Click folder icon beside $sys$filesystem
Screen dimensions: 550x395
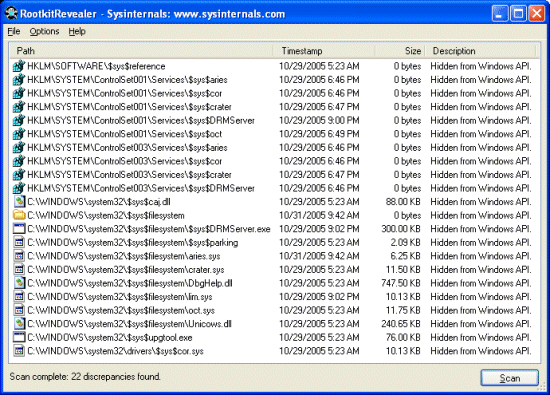pos(19,215)
